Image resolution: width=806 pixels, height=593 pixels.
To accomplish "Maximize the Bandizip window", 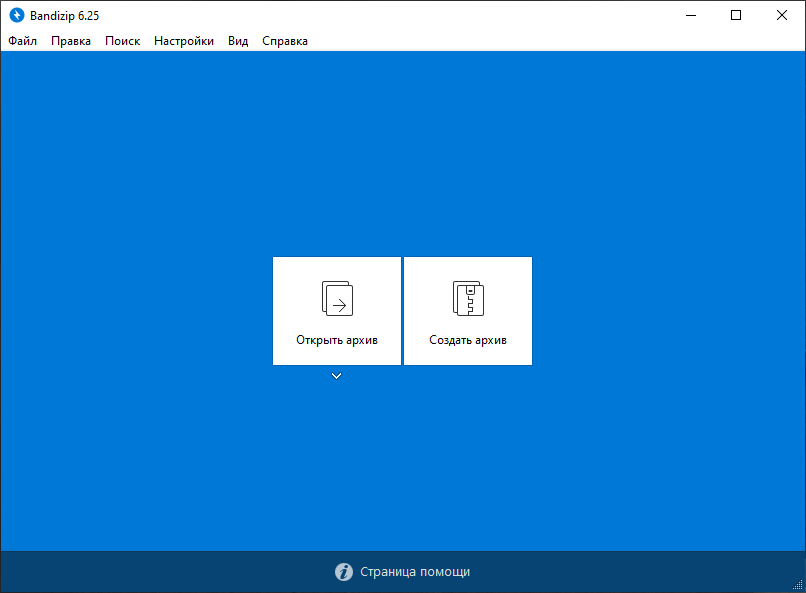I will tap(736, 15).
